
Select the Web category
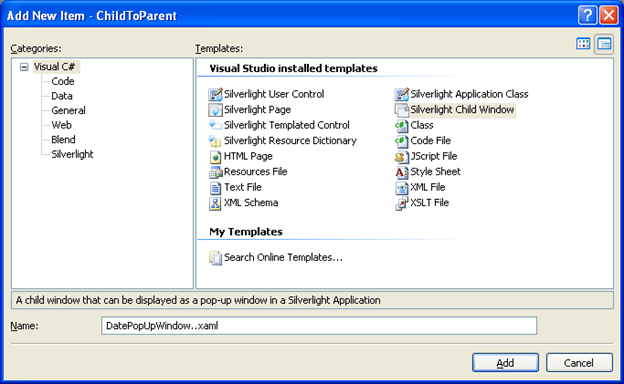(61, 125)
